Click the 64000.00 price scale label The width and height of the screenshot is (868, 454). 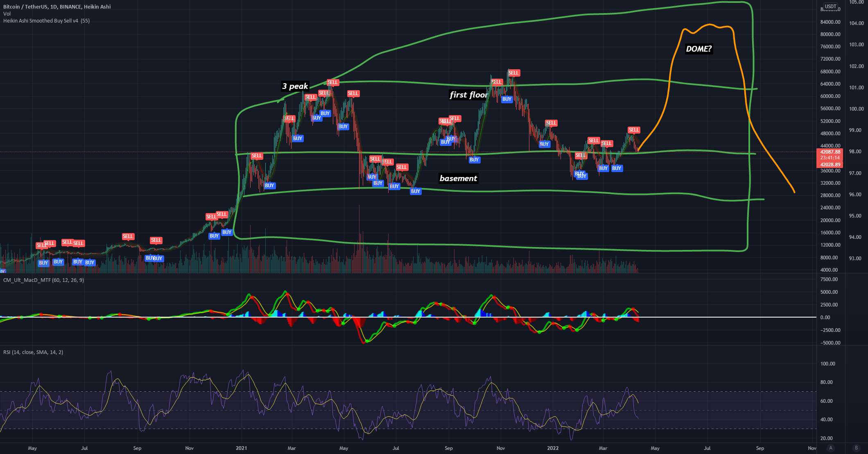pyautogui.click(x=830, y=84)
